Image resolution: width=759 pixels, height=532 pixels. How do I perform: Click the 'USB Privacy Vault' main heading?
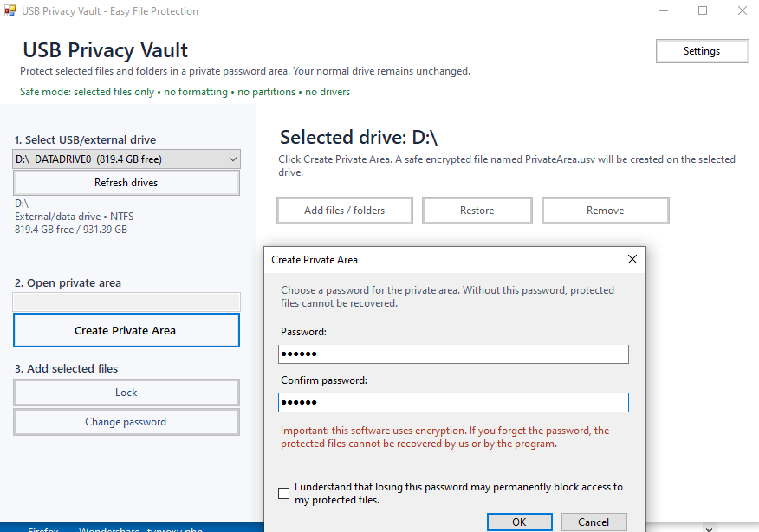(x=106, y=50)
